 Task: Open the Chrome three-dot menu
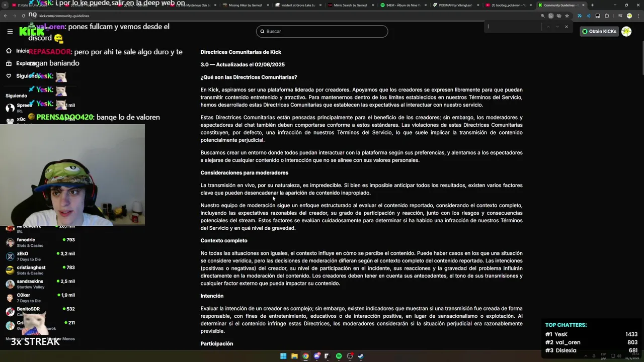click(638, 16)
